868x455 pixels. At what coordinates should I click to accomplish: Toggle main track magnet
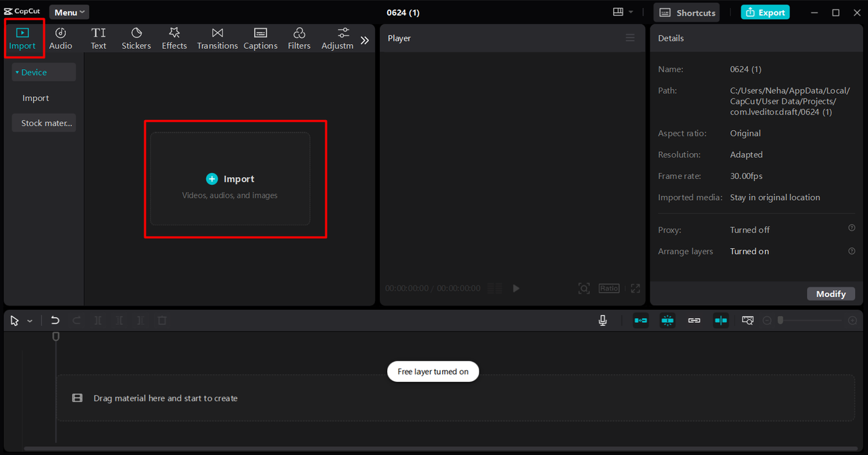pyautogui.click(x=641, y=320)
